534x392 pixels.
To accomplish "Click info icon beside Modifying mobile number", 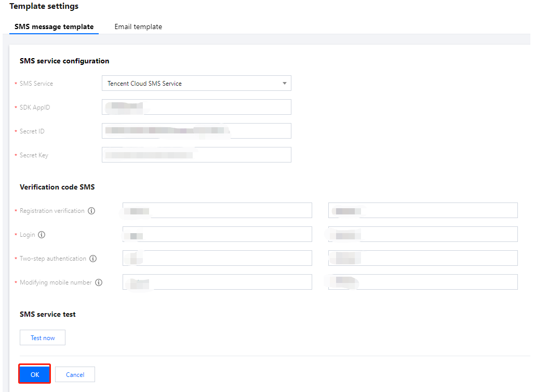I will click(99, 282).
